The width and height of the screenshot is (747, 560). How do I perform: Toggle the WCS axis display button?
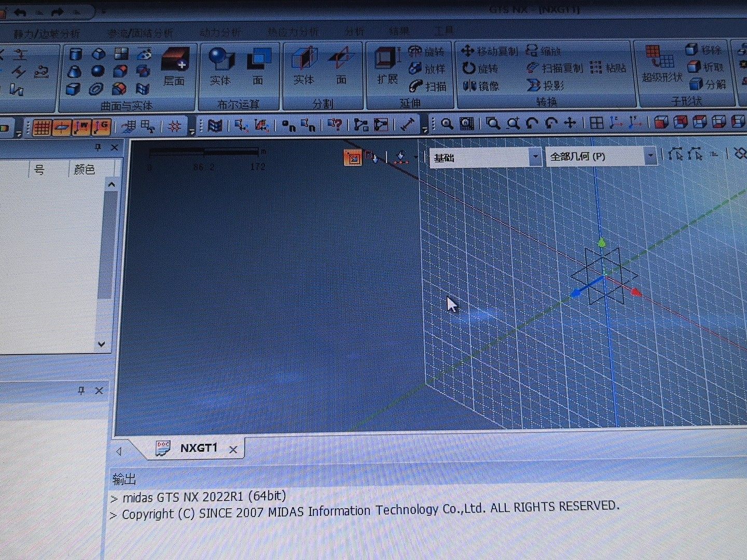pos(82,127)
